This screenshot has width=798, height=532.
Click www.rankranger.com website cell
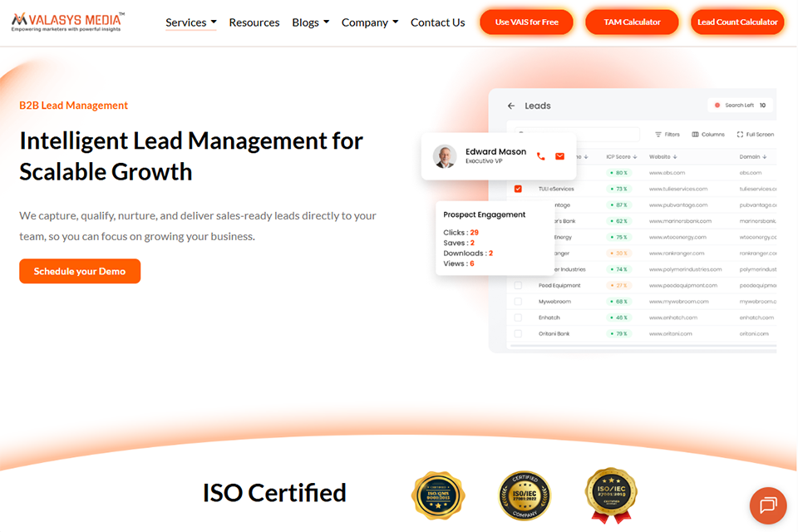click(677, 254)
